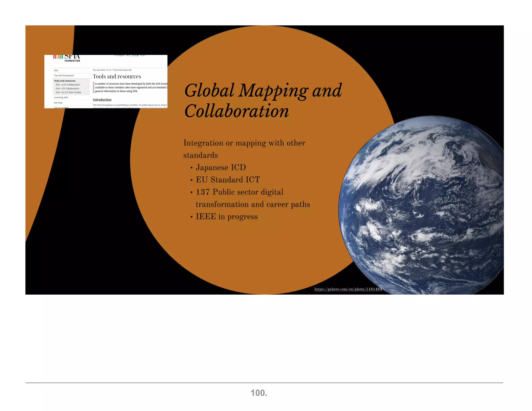This screenshot has width=532, height=411.
Task: Open SFIA - e-CF Collaboration sub-item
Action: (x=68, y=85)
